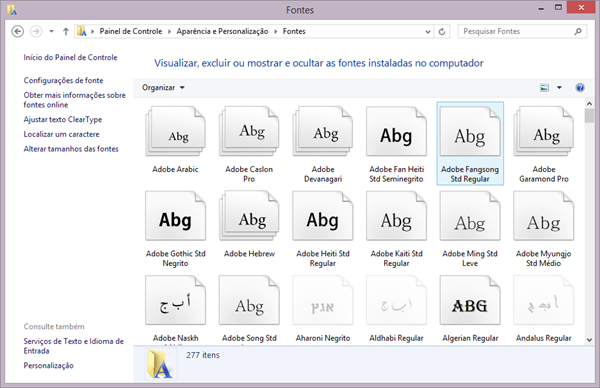Go back with the Back arrow button
The height and width of the screenshot is (388, 600).
[x=18, y=31]
